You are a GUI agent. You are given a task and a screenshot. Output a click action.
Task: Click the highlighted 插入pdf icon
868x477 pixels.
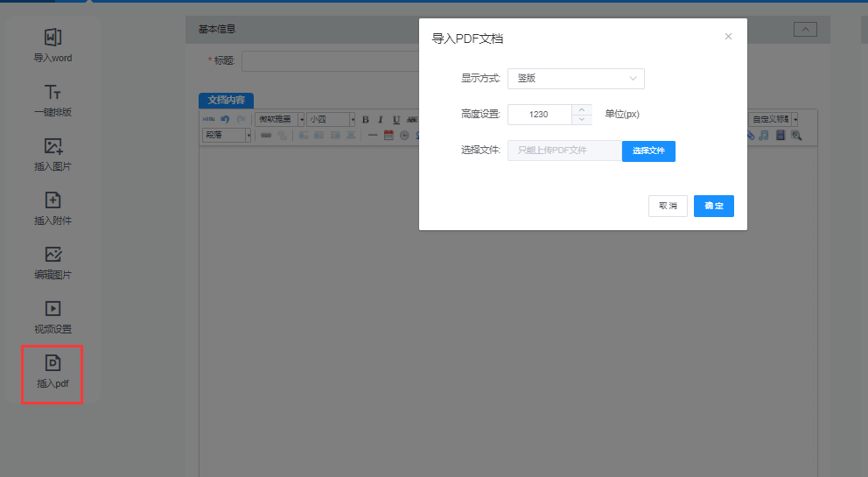point(52,372)
